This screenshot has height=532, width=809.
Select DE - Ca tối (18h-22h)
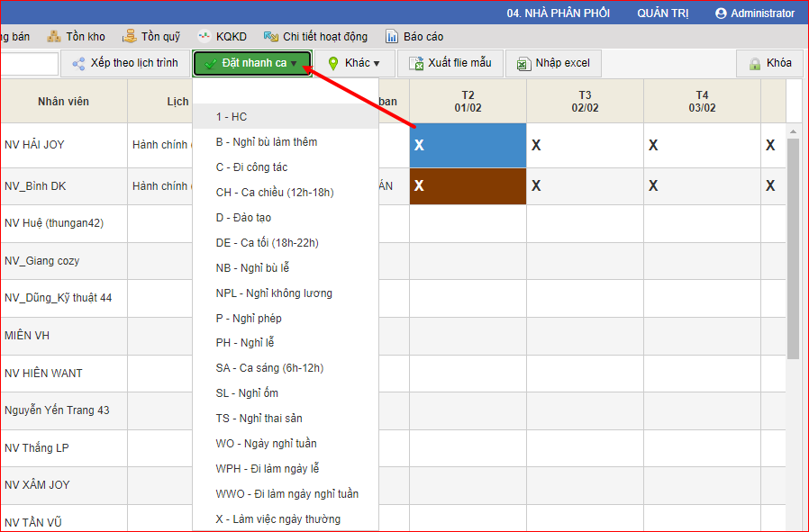tap(286, 242)
